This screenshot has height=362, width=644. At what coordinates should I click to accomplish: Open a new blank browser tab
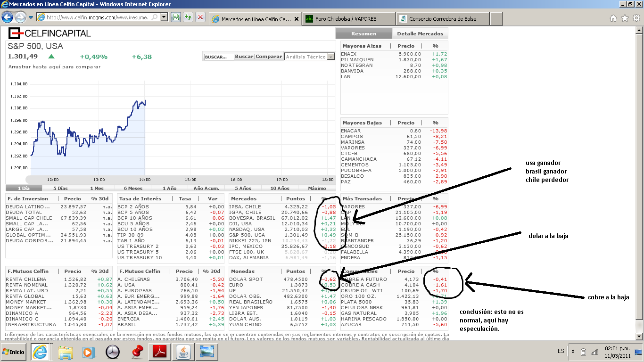click(496, 19)
